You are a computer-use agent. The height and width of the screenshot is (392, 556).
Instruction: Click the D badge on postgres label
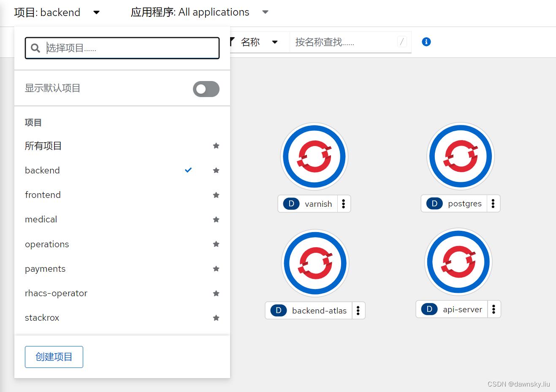coord(434,203)
